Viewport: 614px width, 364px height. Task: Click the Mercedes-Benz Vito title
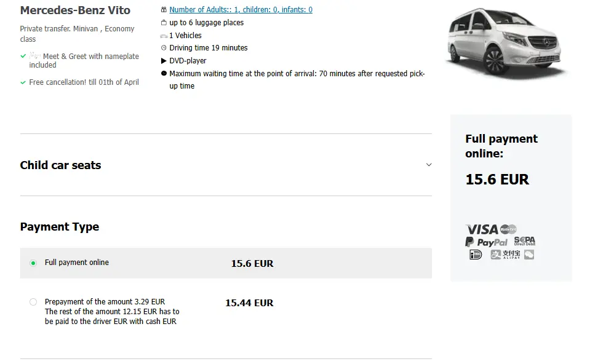[75, 10]
